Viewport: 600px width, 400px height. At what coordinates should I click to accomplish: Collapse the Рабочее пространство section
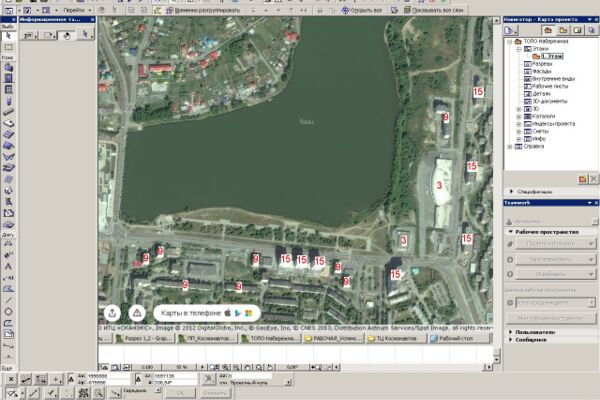(510, 232)
